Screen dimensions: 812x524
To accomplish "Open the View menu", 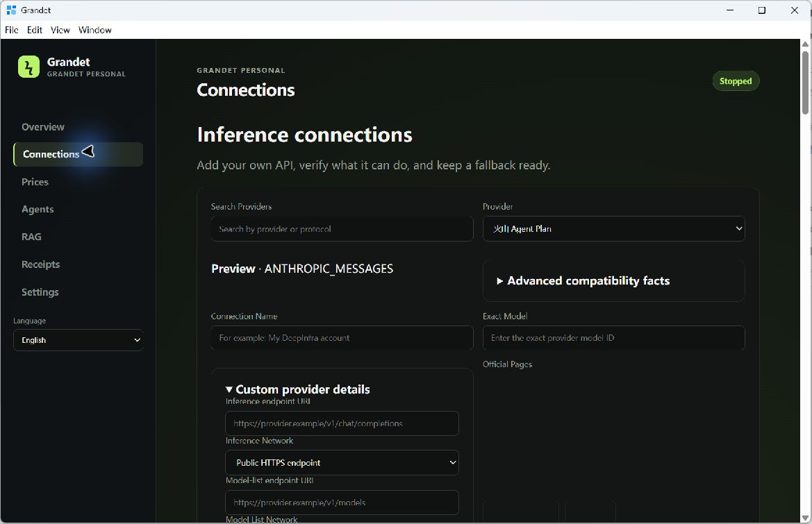I will [x=60, y=30].
